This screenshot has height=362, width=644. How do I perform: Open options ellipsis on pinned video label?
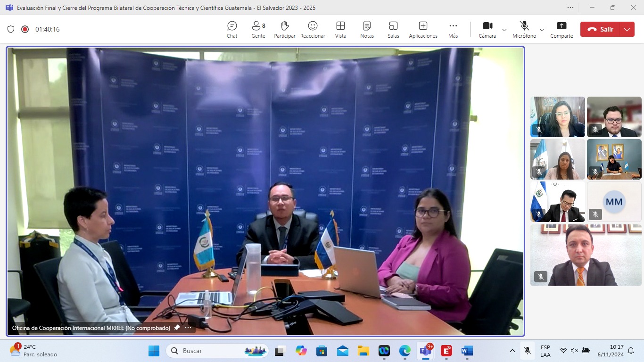[188, 328]
